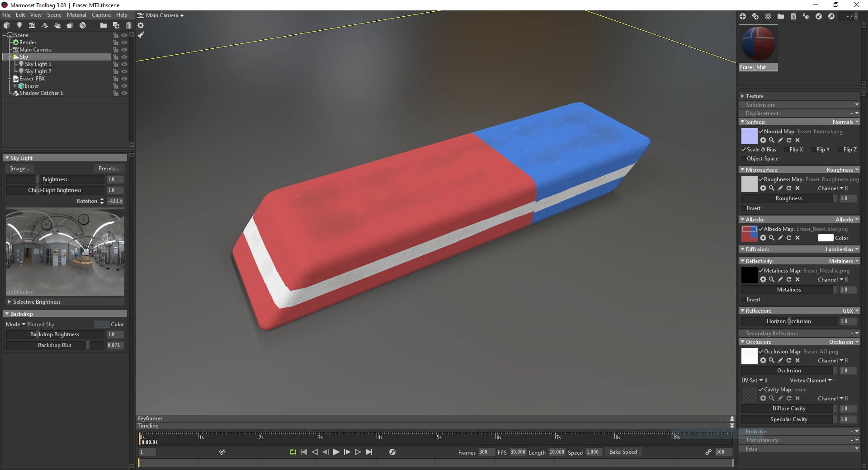This screenshot has width=868, height=470.
Task: Edit Metalness Map with pencil icon
Action: tap(780, 279)
